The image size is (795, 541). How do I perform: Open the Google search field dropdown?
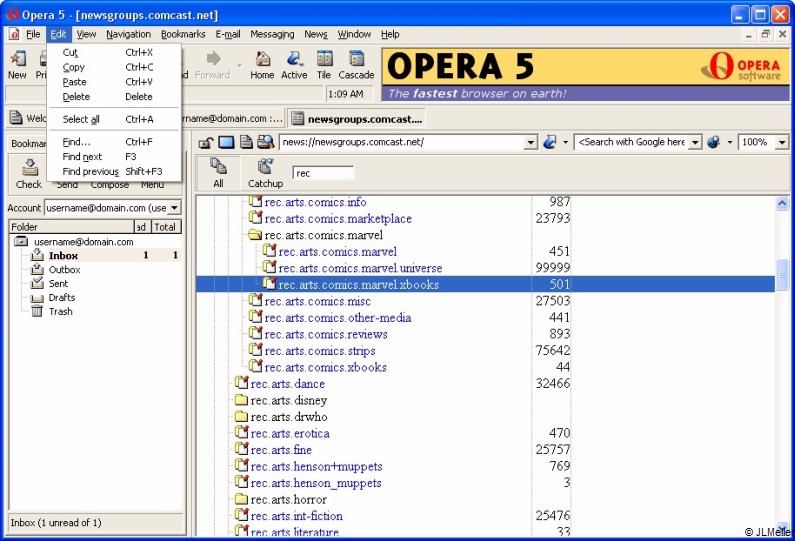point(695,142)
